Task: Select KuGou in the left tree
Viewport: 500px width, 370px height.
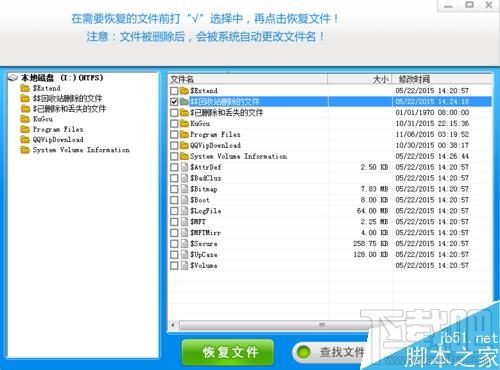Action: (43, 119)
